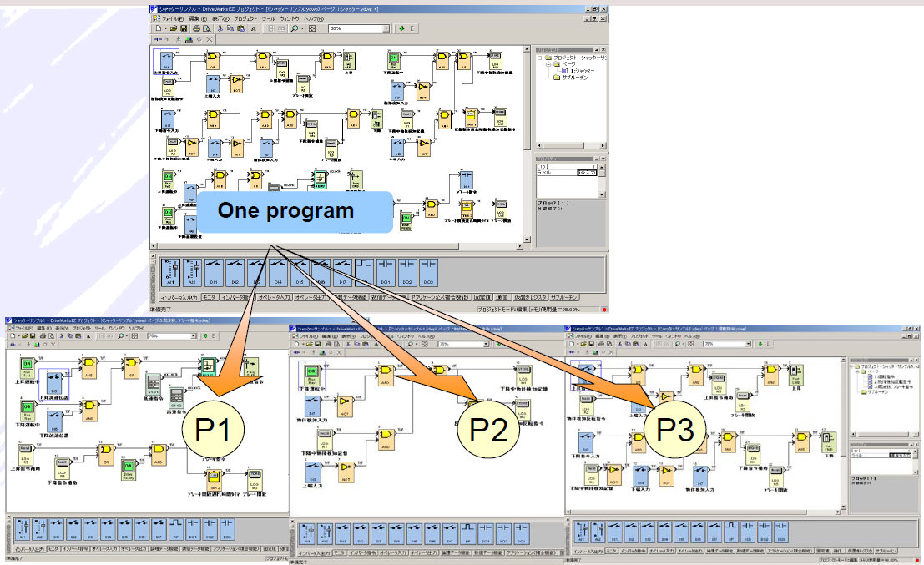
Task: Open the P2 window zoom dropdown
Action: pyautogui.click(x=486, y=344)
